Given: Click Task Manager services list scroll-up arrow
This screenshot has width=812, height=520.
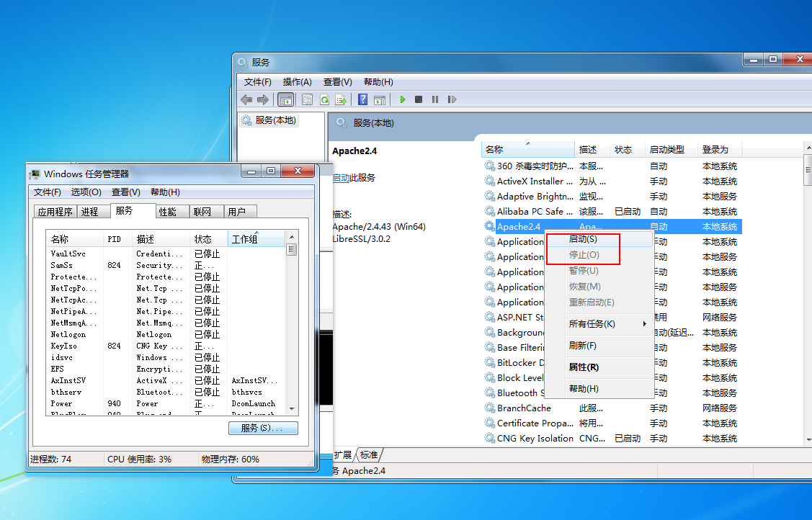Looking at the screenshot, I should tap(292, 236).
